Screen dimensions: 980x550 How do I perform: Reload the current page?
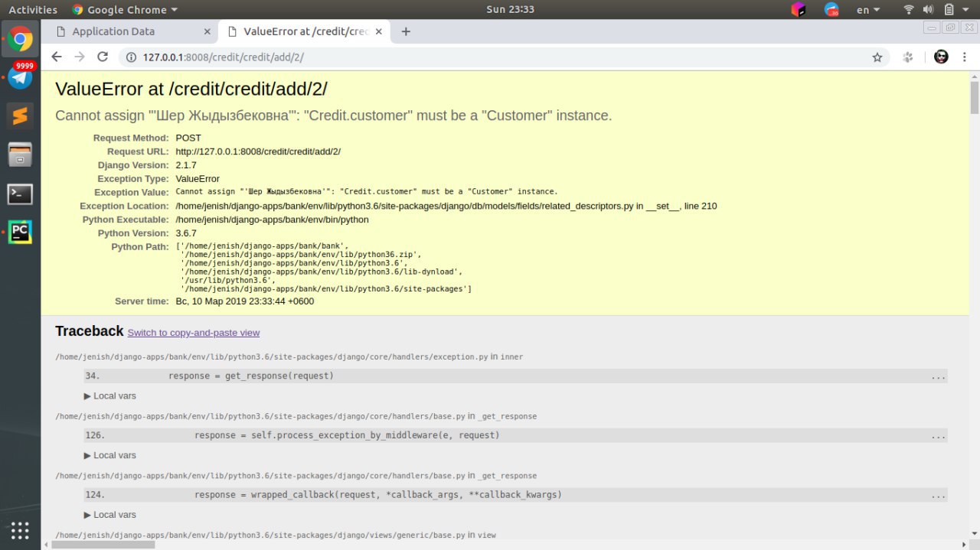point(103,57)
